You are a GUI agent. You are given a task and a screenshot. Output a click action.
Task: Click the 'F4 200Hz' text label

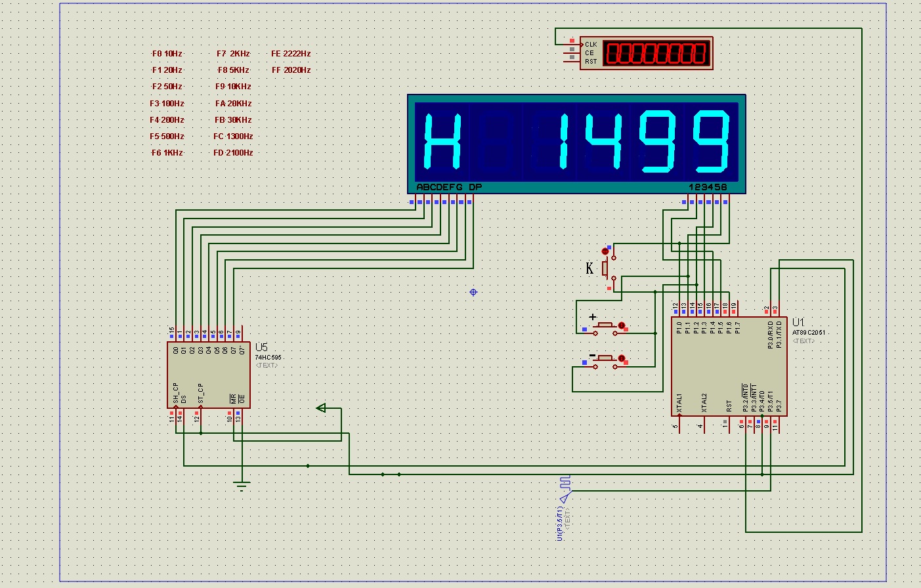167,120
